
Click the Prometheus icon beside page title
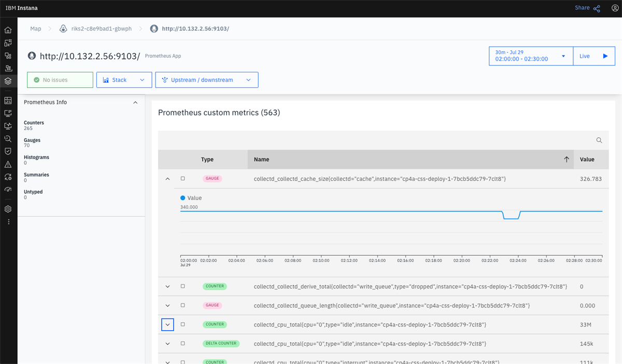(32, 56)
